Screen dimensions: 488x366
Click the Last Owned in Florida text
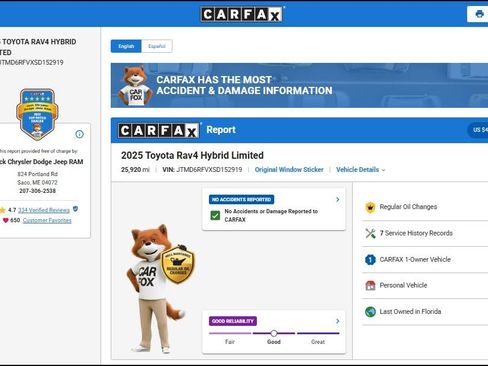(410, 312)
